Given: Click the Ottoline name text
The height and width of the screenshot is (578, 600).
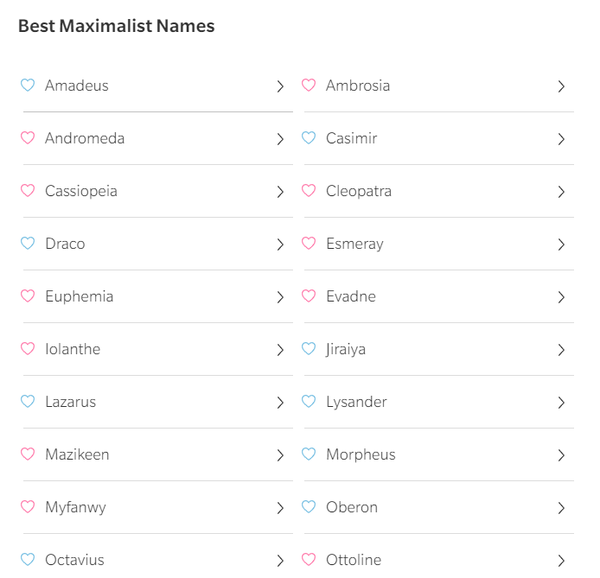Looking at the screenshot, I should (x=353, y=560).
